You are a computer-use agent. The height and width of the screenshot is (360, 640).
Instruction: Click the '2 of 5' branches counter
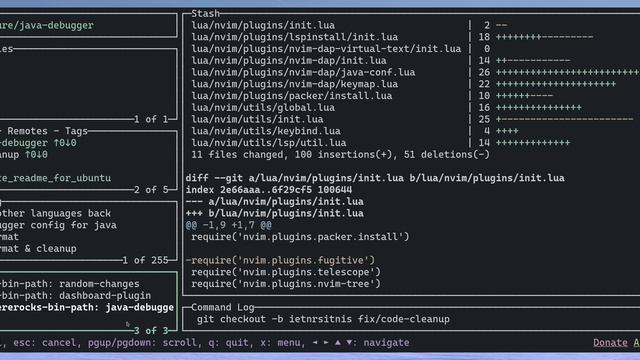click(x=151, y=190)
